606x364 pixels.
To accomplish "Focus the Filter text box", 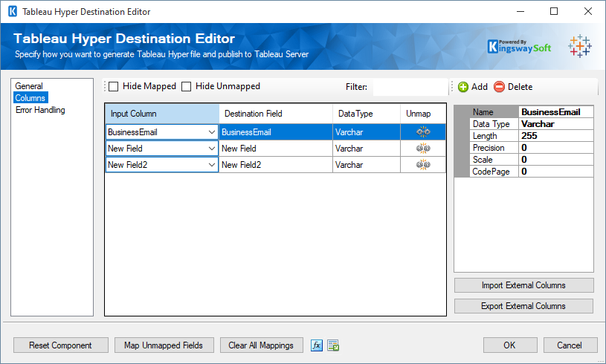I will click(410, 87).
